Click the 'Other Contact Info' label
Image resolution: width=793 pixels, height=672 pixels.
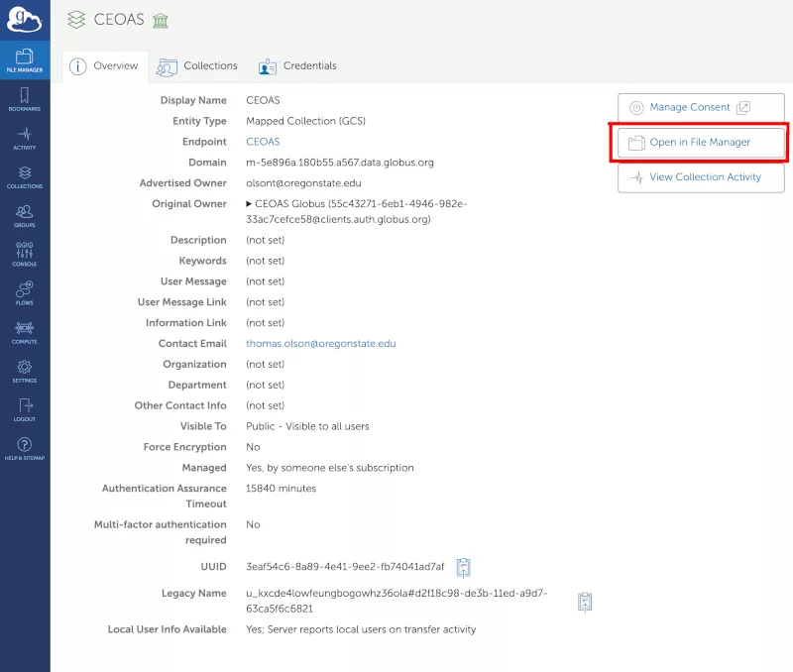[x=180, y=405]
